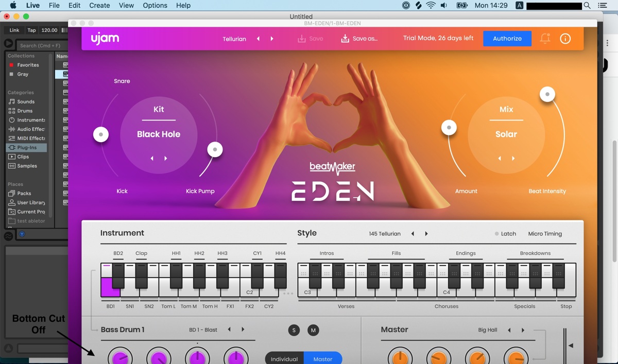Image resolution: width=618 pixels, height=364 pixels.
Task: Solo Bass Drum 1 with S button
Action: 294,330
